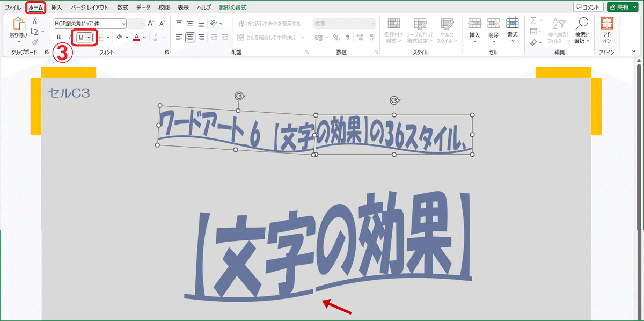The image size is (644, 321).
Task: Open the Add-ins (アドイン) button
Action: [607, 31]
